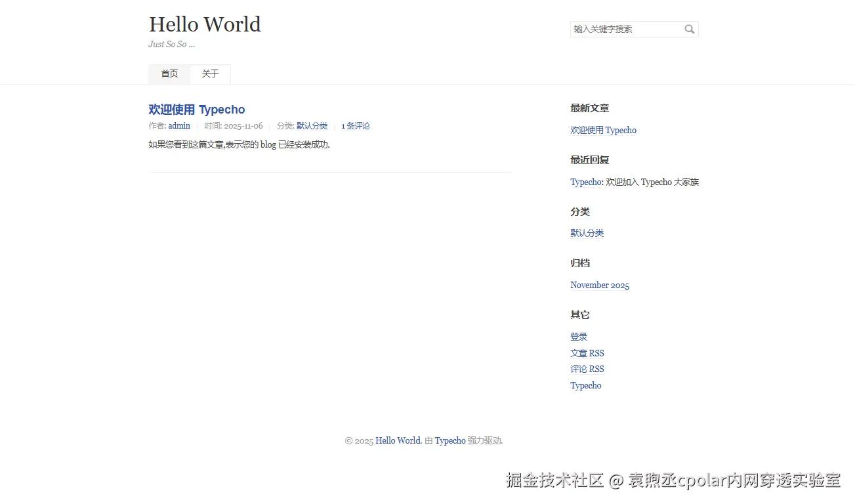This screenshot has height=504, width=855.
Task: Switch to the 首页 tab
Action: pyautogui.click(x=169, y=73)
